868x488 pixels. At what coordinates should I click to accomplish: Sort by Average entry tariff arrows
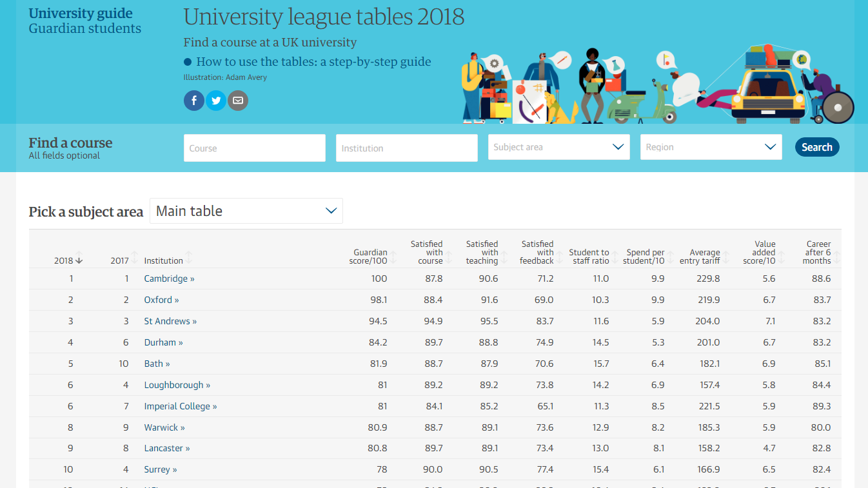(x=726, y=258)
